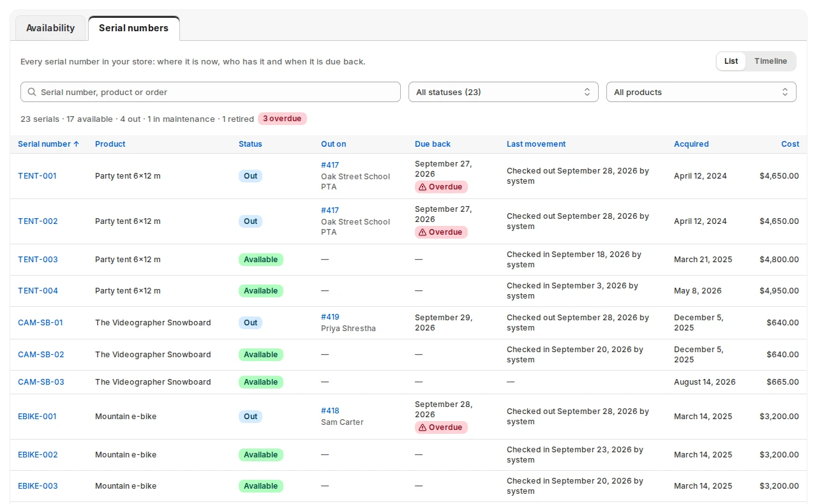Filter by the 3 overdue badge
817x504 pixels.
[282, 119]
